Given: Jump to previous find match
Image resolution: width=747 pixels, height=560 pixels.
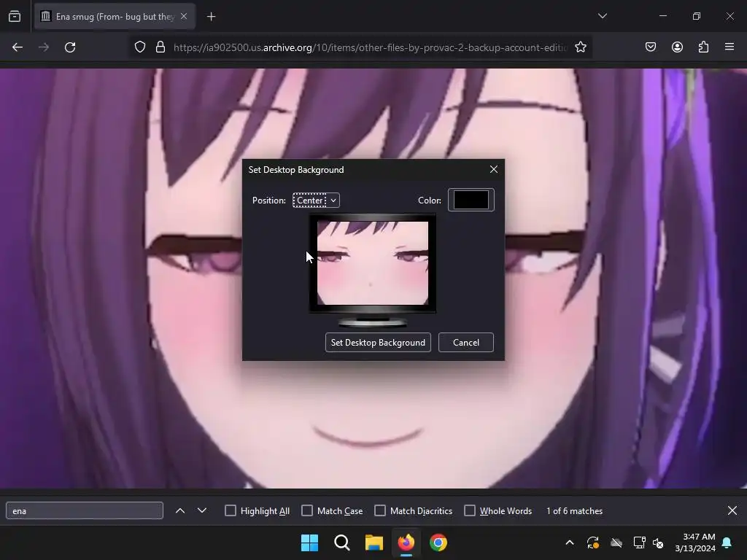Looking at the screenshot, I should (180, 510).
